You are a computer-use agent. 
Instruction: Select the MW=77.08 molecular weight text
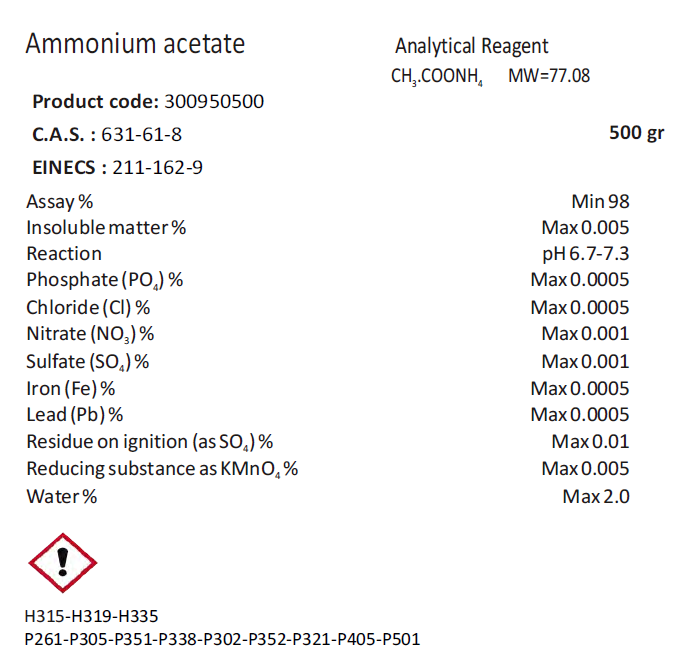[549, 75]
